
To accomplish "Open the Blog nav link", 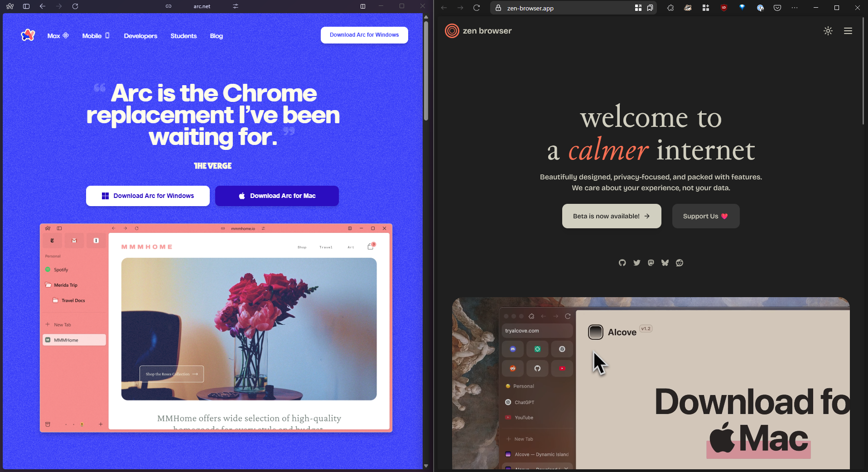I will [x=217, y=36].
